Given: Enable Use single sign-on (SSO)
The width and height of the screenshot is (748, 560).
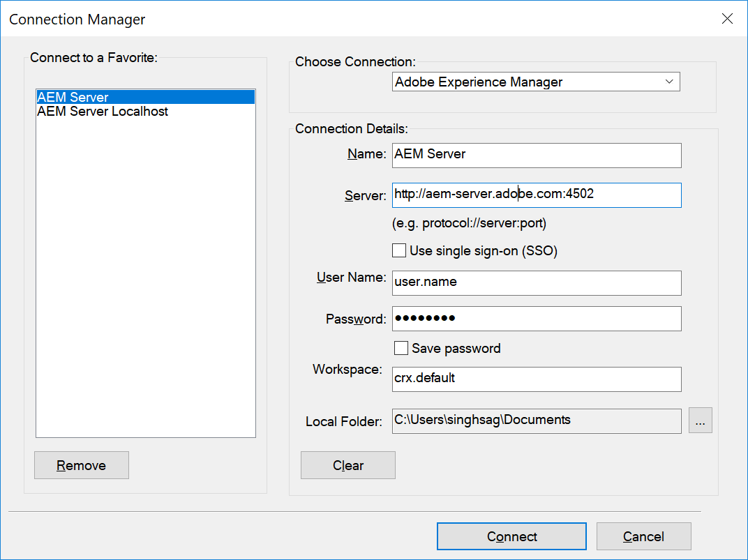Looking at the screenshot, I should 399,250.
